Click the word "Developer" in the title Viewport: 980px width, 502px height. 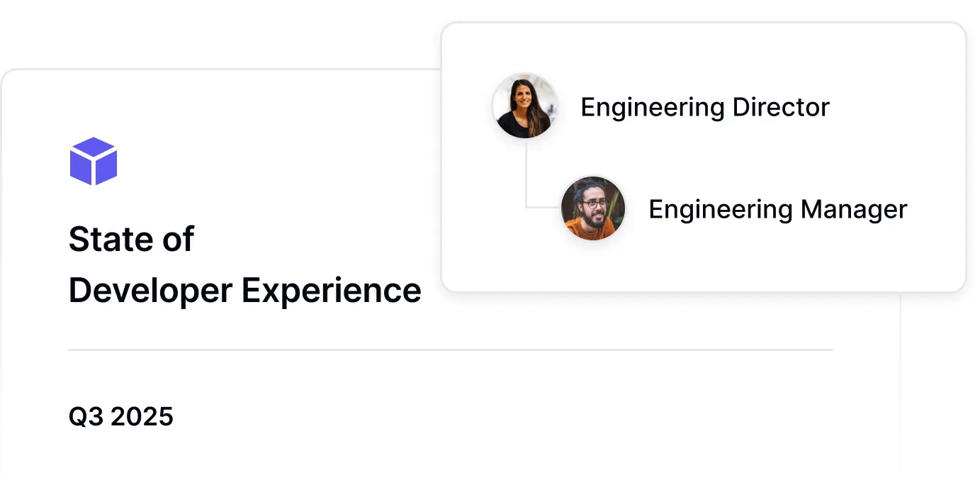point(150,290)
